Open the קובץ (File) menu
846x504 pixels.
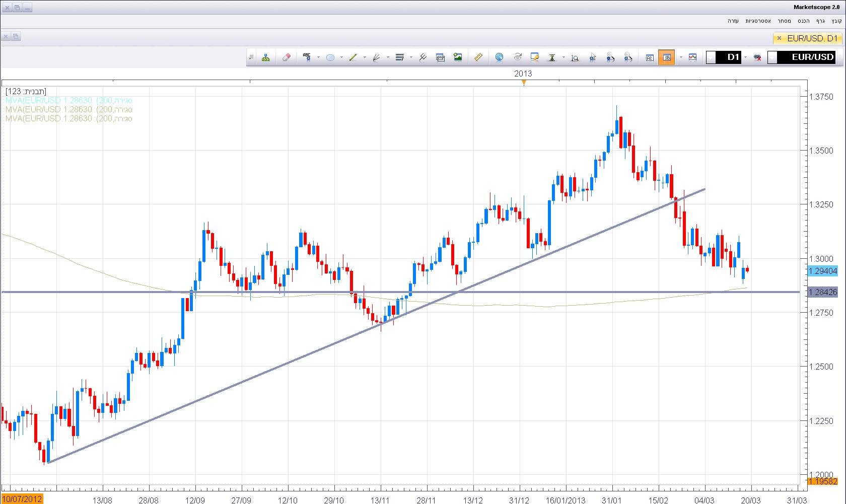tap(836, 21)
